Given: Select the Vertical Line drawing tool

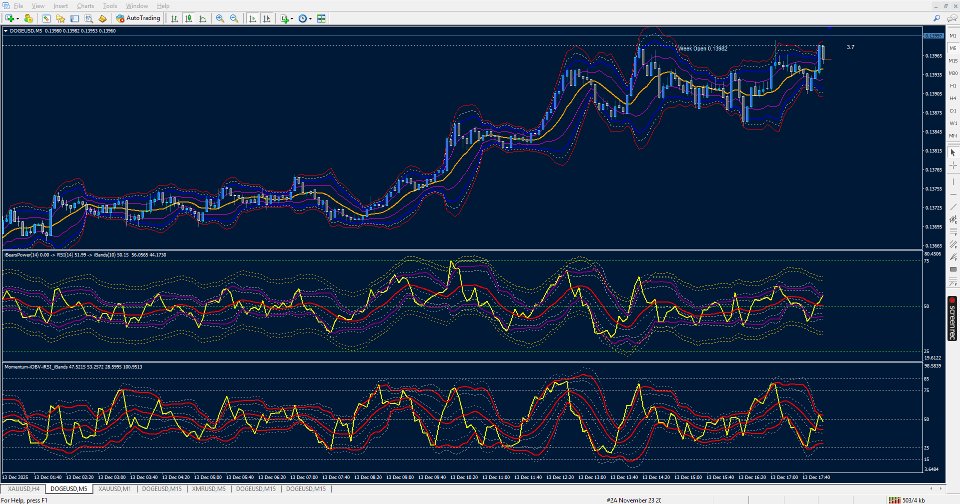Looking at the screenshot, I should tap(953, 181).
